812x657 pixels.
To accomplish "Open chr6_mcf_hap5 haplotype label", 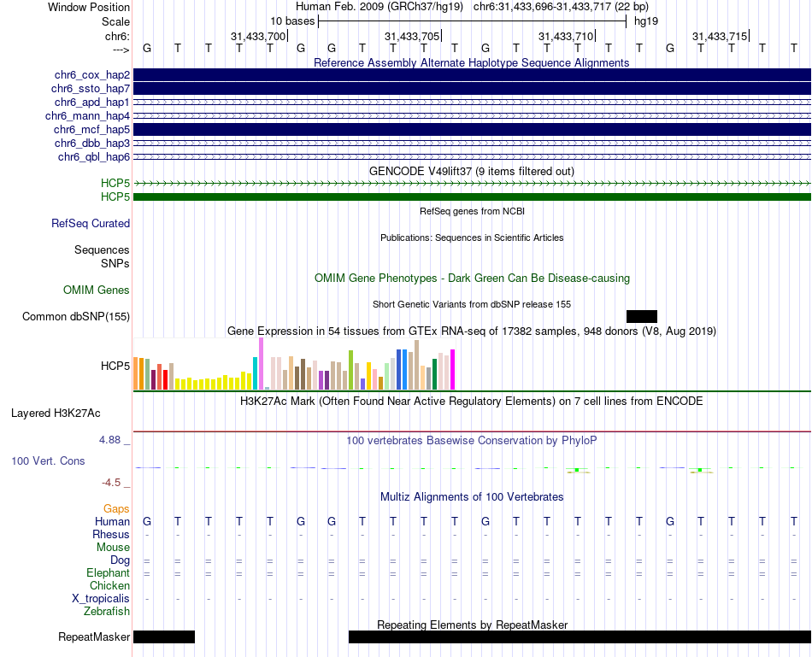I will pyautogui.click(x=91, y=129).
